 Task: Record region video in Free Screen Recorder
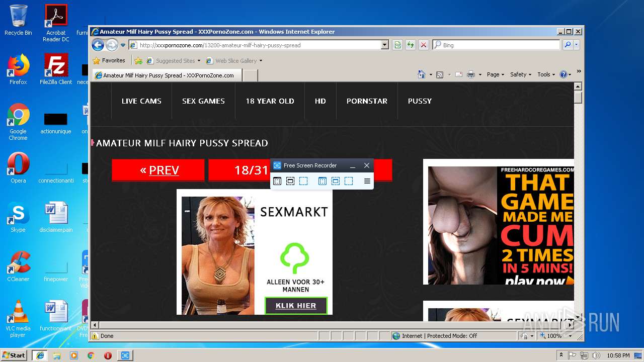[349, 181]
